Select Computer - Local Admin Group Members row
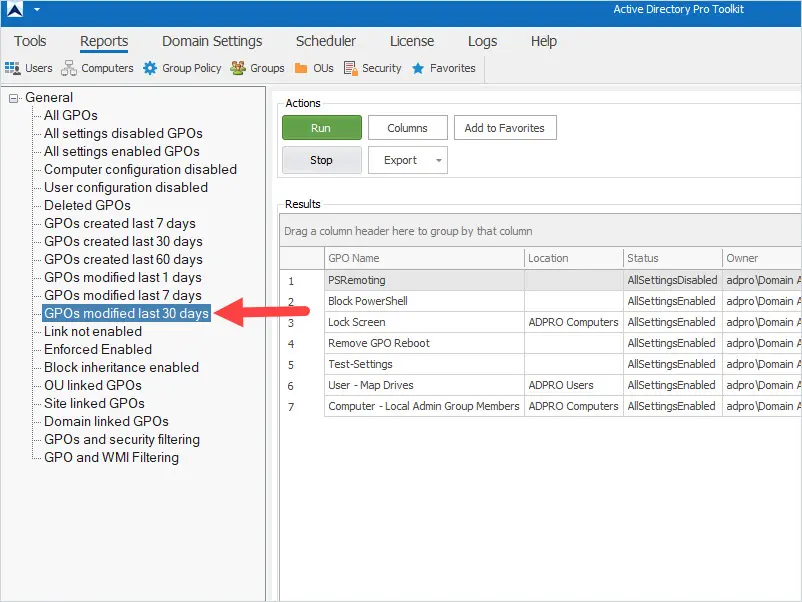 (541, 406)
